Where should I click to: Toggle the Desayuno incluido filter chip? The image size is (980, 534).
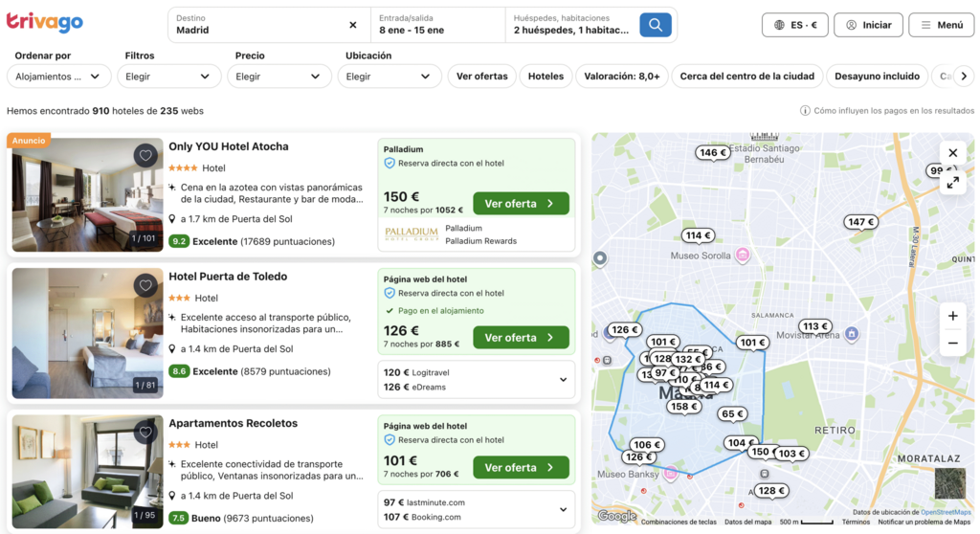point(877,77)
